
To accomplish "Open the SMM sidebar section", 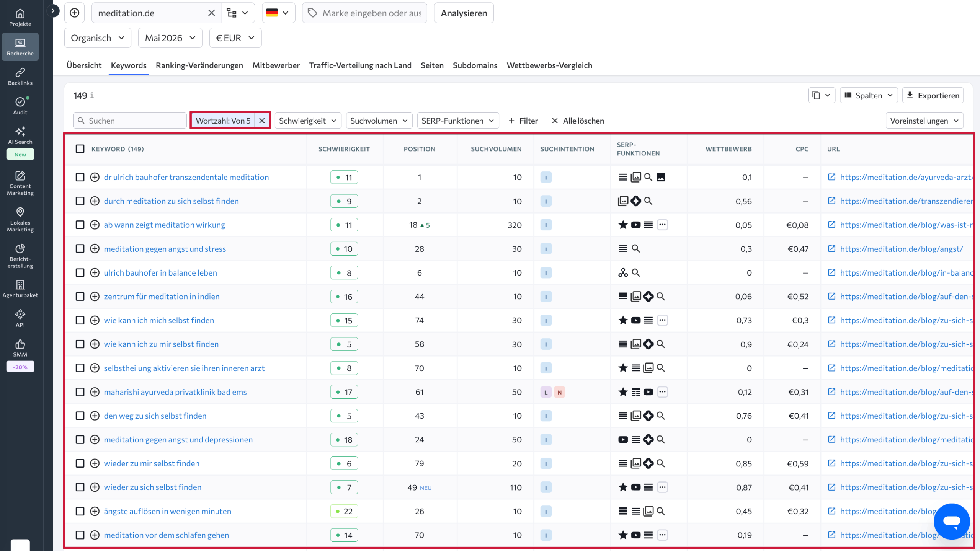I will [x=20, y=348].
